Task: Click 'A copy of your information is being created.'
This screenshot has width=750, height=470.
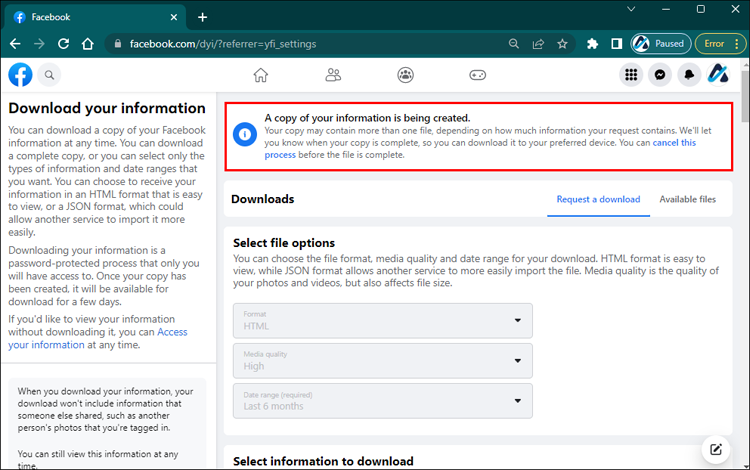Action: (367, 118)
